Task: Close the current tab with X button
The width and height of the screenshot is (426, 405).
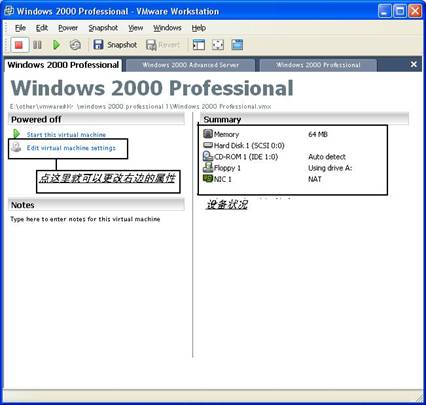Action: click(414, 64)
